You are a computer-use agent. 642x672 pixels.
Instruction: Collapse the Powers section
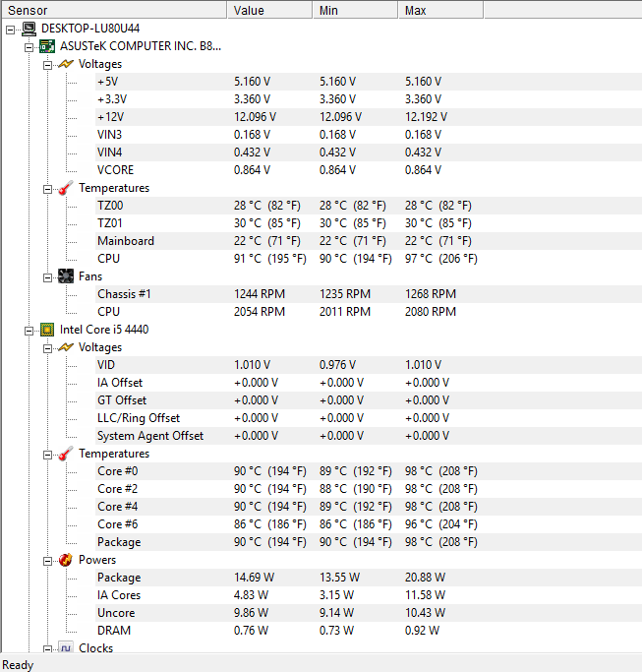(x=47, y=561)
